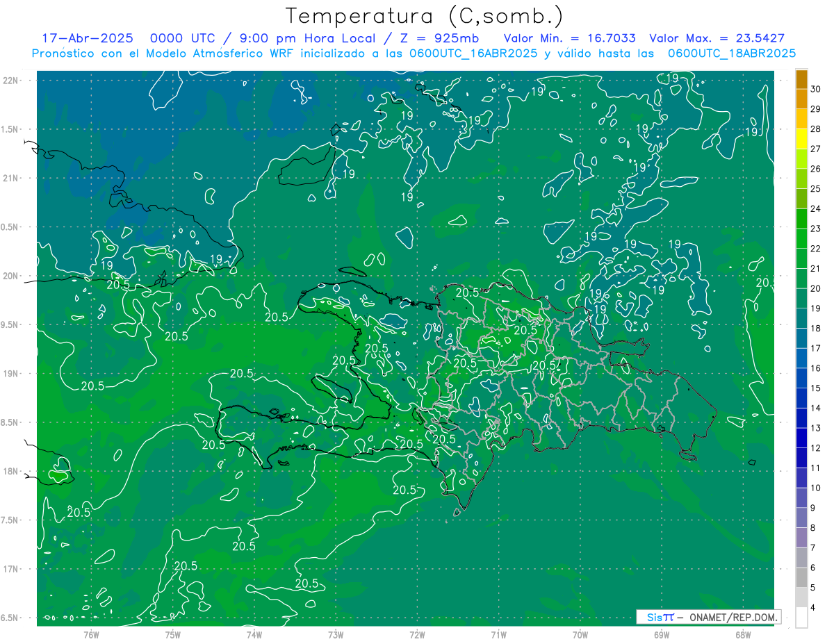Click the '19N' latitude axis label
834x644 pixels.
10,374
